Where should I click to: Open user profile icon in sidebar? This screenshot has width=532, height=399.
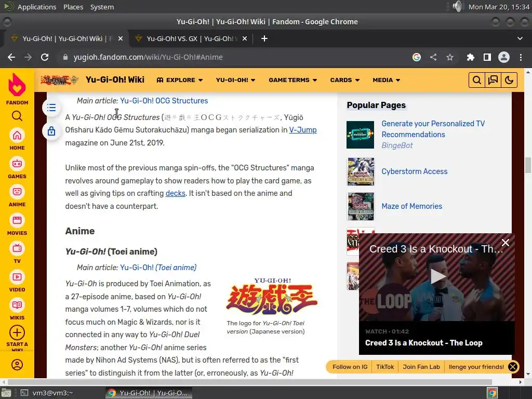tap(17, 365)
